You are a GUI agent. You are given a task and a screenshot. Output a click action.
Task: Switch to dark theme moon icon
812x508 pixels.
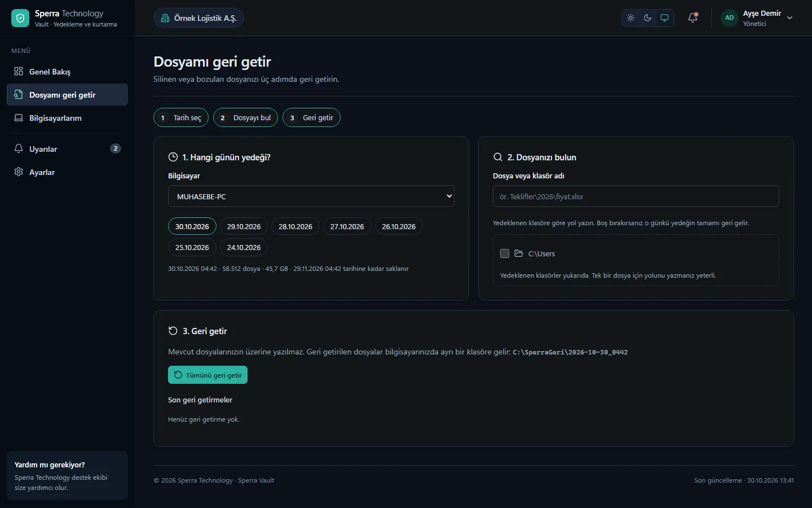[x=648, y=18]
